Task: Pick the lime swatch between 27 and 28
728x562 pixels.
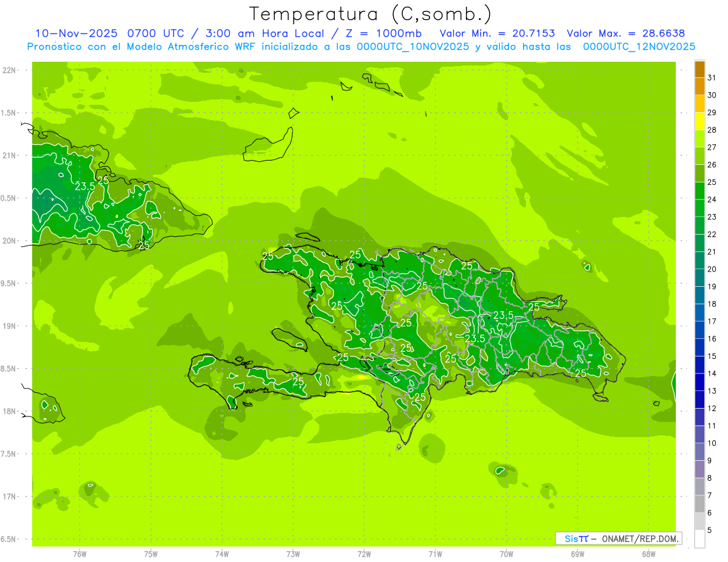Action: pos(699,138)
